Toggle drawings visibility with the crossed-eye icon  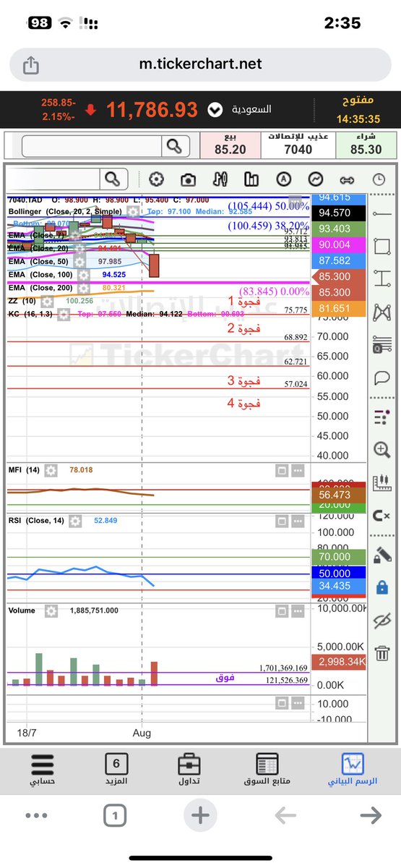coord(382,620)
